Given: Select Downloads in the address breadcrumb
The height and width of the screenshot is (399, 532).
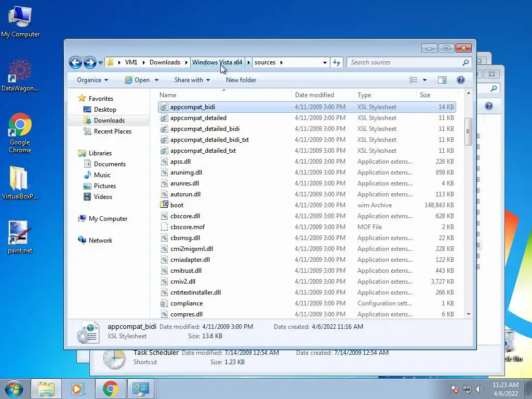Looking at the screenshot, I should (165, 62).
